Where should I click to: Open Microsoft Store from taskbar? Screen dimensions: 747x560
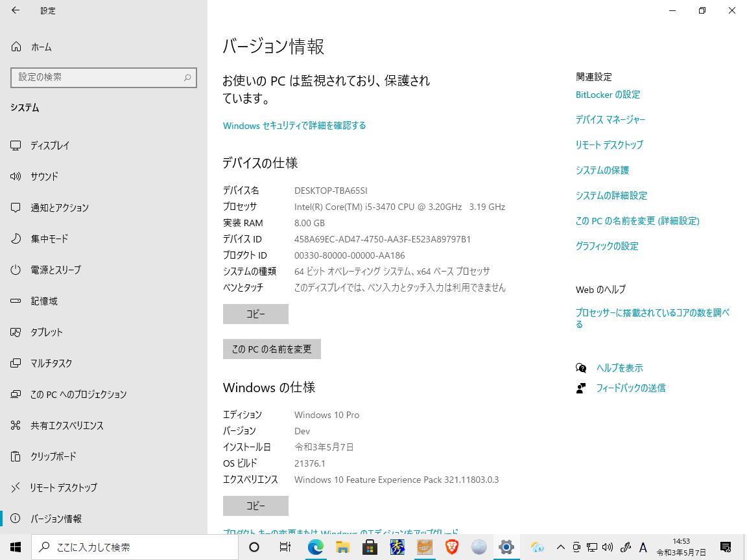[x=370, y=547]
